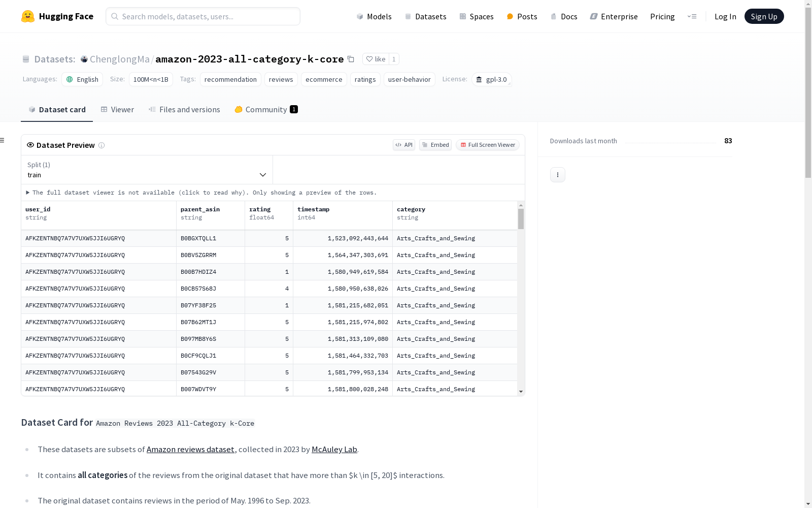Viewport: 812px width, 508px height.
Task: Open the Community tab
Action: pos(266,110)
